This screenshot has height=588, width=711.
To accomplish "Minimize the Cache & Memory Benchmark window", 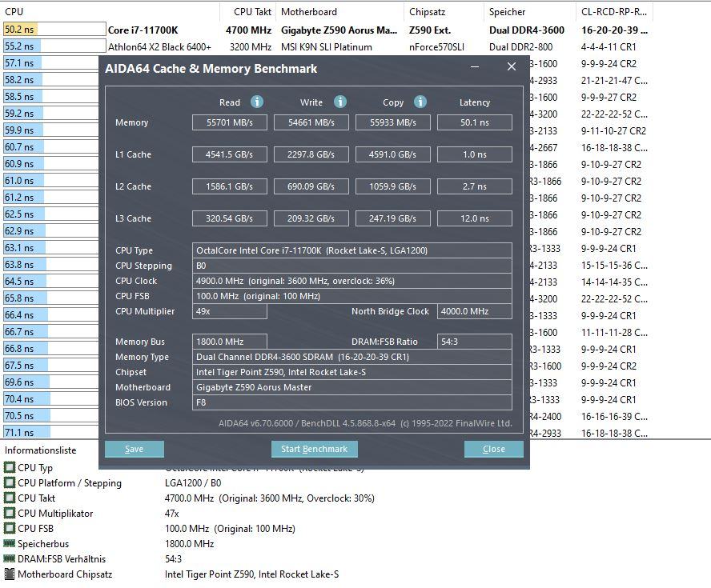I will (475, 67).
